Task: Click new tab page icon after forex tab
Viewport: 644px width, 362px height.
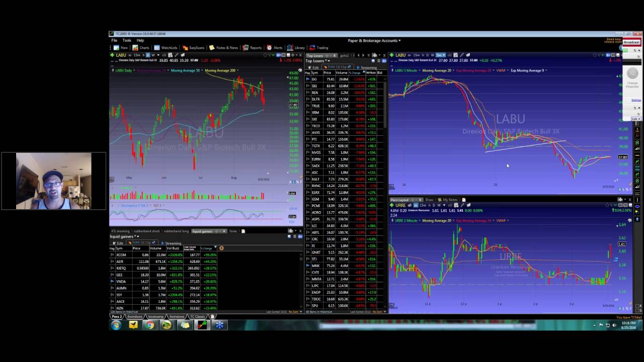Action: [x=243, y=231]
